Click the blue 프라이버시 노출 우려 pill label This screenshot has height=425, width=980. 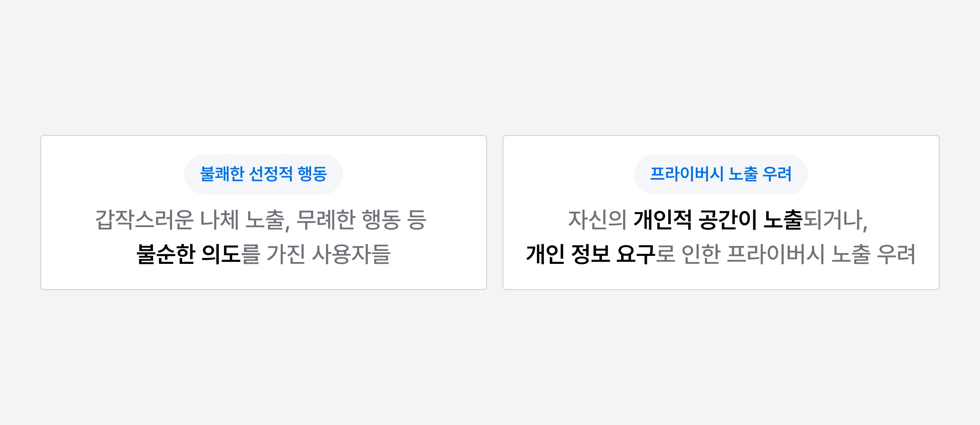point(721,174)
